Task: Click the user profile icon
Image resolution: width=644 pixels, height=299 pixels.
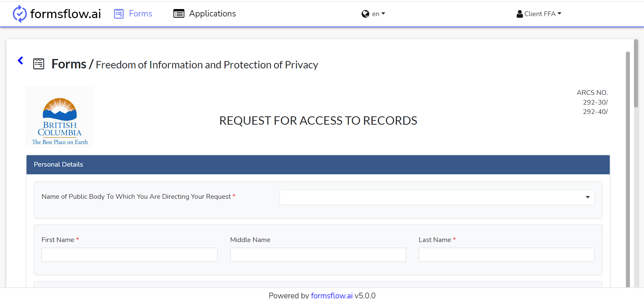Action: pyautogui.click(x=519, y=14)
